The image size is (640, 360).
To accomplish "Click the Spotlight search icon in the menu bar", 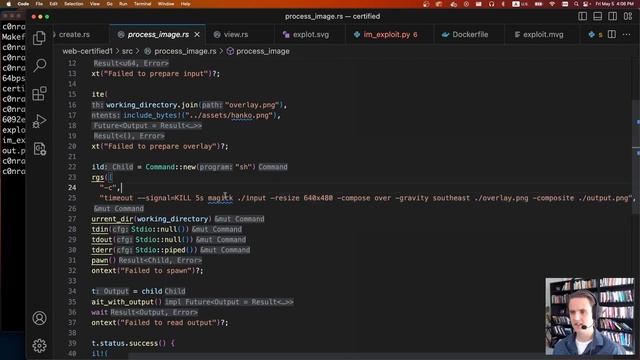I will click(576, 4).
